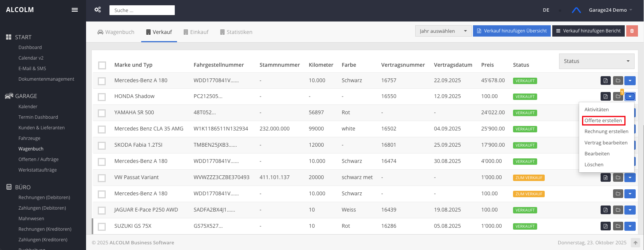The width and height of the screenshot is (644, 250).
Task: Click the red trash delete button
Action: tap(632, 31)
